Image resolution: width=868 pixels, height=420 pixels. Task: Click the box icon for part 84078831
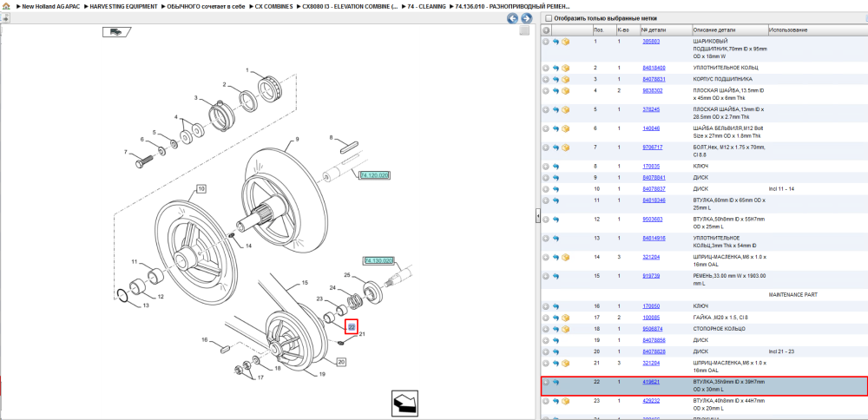pos(566,79)
